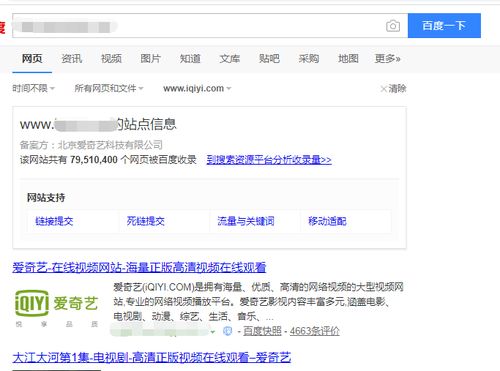The image size is (500, 371).
Task: Click the 备案方：北京爱奇艺科技有限公司 text
Action: click(91, 145)
